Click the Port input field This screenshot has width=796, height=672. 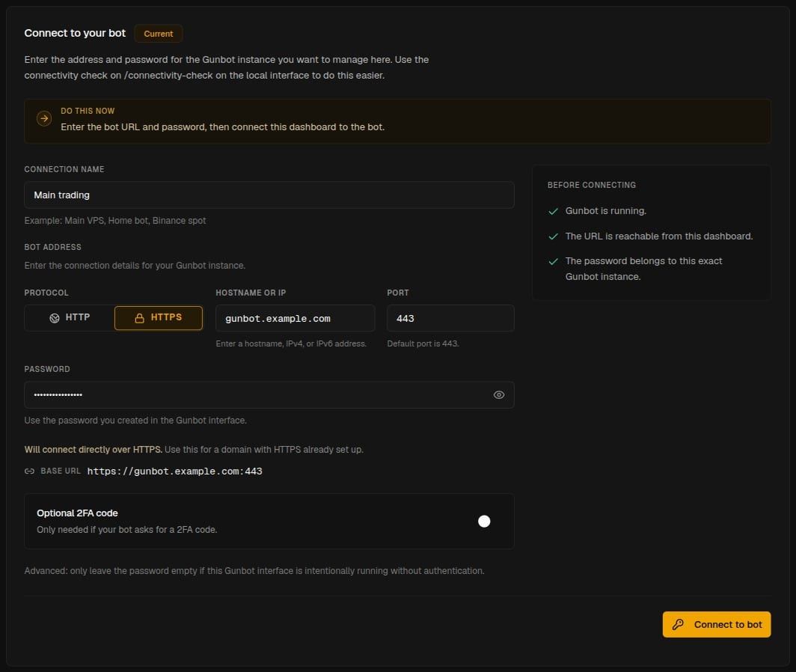[x=450, y=318]
